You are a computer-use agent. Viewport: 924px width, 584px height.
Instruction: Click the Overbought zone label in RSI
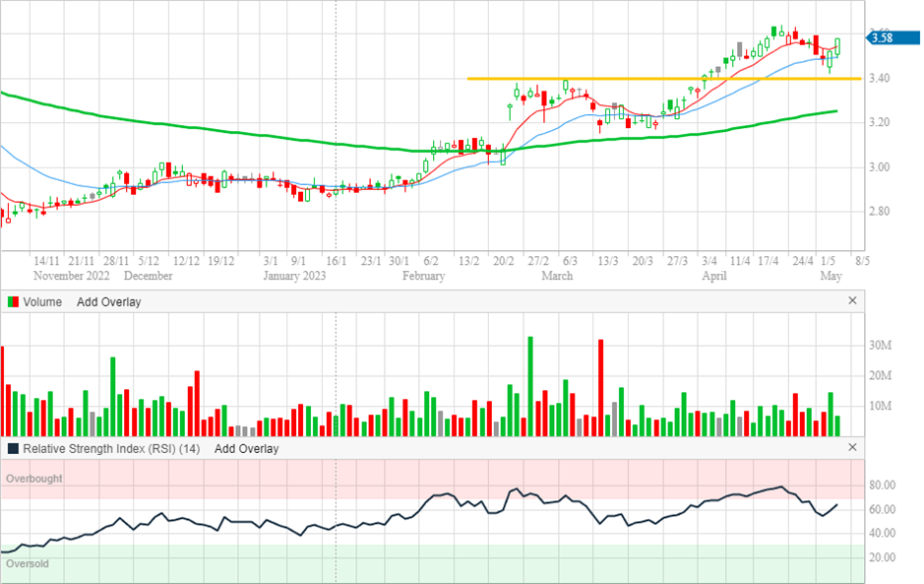pyautogui.click(x=34, y=479)
